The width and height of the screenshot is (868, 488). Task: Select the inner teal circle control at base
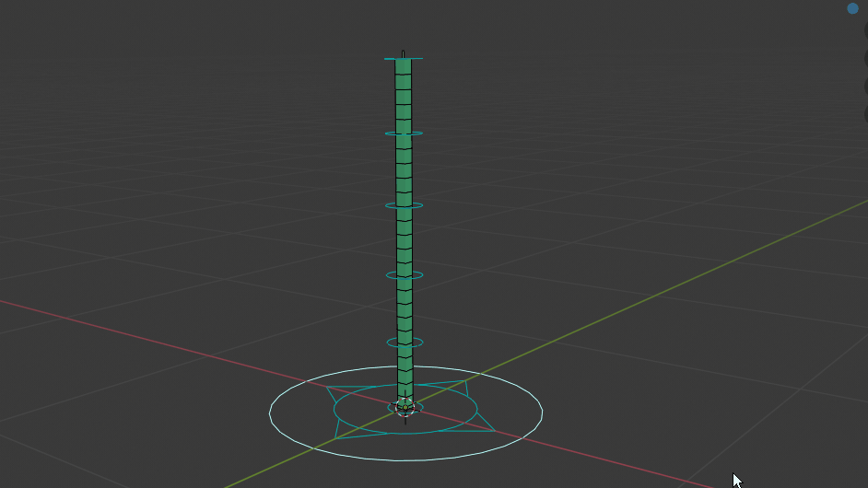click(405, 409)
